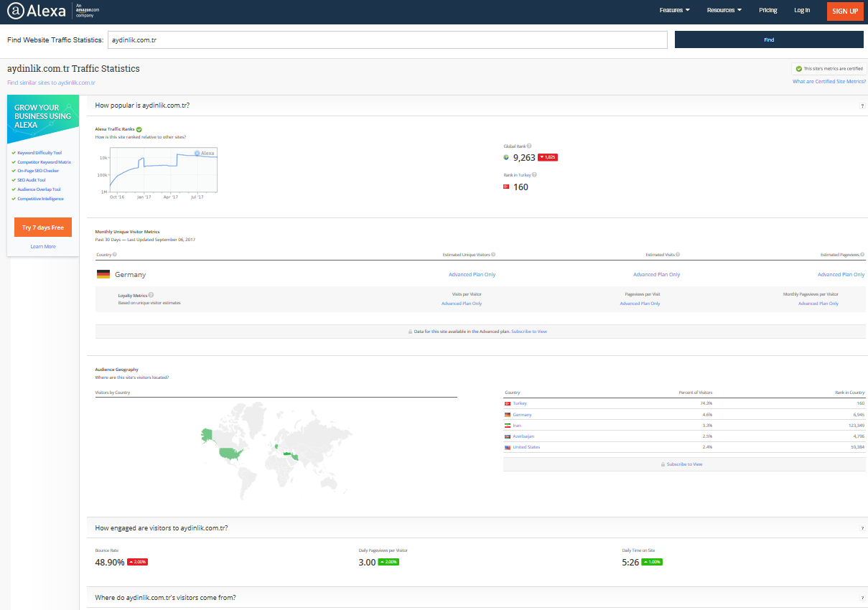Open the United States country link
The width and height of the screenshot is (868, 610).
[526, 447]
